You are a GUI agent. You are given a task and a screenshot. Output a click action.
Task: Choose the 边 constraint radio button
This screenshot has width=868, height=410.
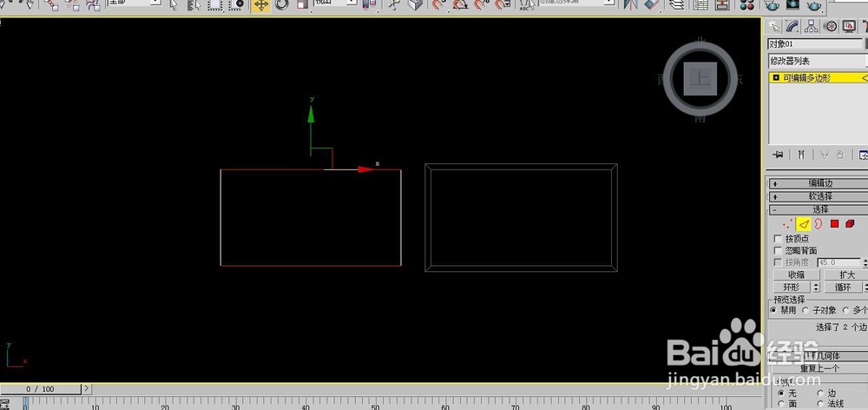point(820,393)
